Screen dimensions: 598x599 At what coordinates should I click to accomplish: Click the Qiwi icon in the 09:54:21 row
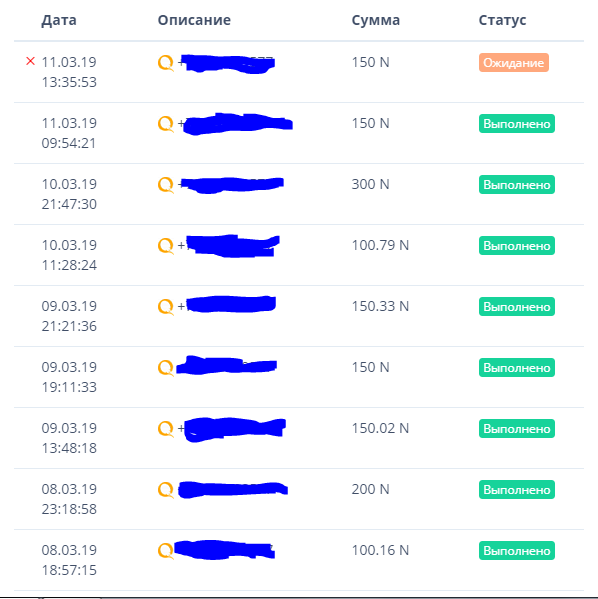click(166, 124)
